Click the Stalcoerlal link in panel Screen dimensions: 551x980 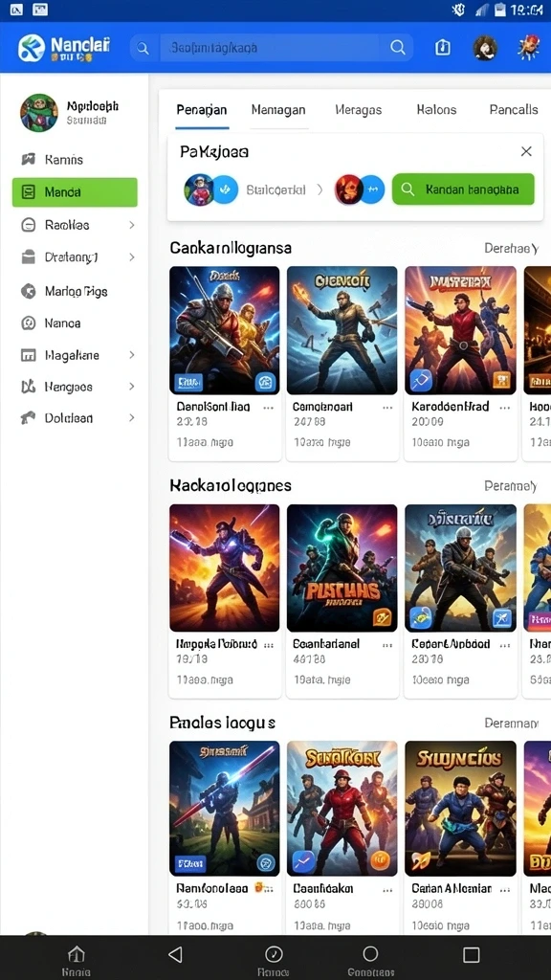276,189
